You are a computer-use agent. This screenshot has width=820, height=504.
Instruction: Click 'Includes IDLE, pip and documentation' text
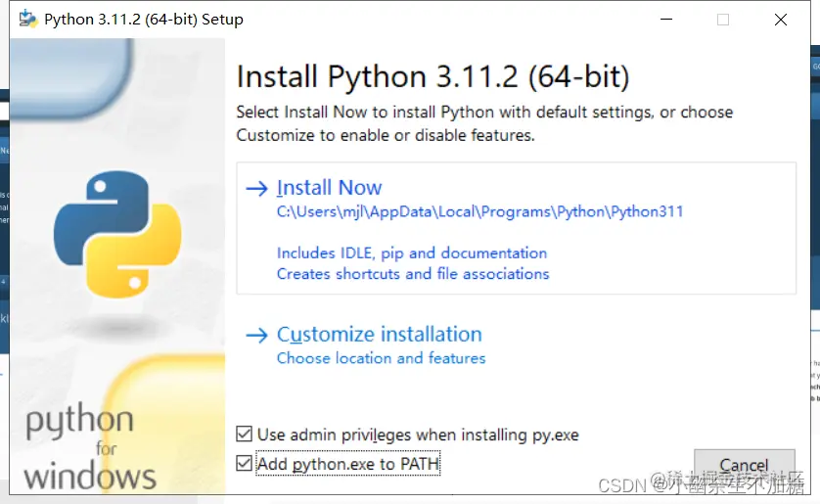click(x=412, y=253)
